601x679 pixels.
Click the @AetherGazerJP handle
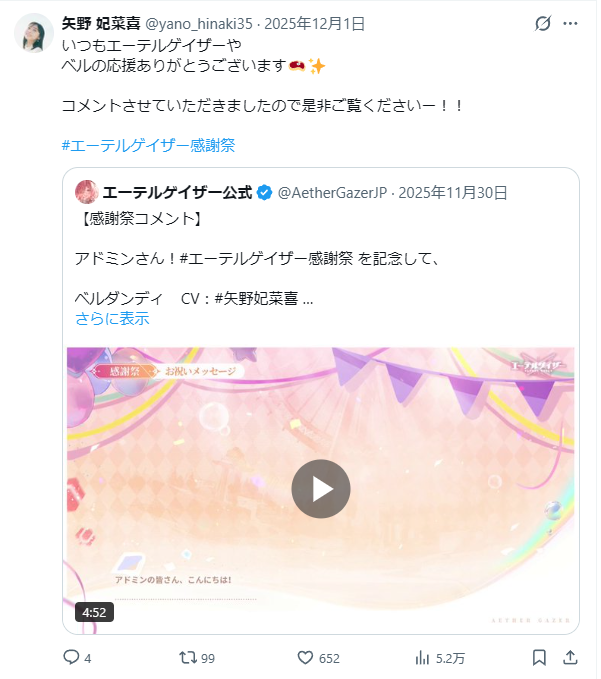tap(332, 192)
